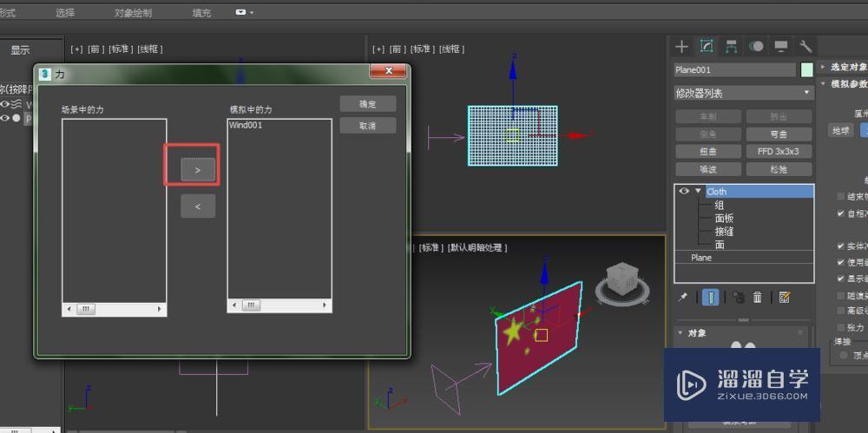Open the [标准] menu in the perspective viewport
The image size is (868, 433).
[x=431, y=247]
